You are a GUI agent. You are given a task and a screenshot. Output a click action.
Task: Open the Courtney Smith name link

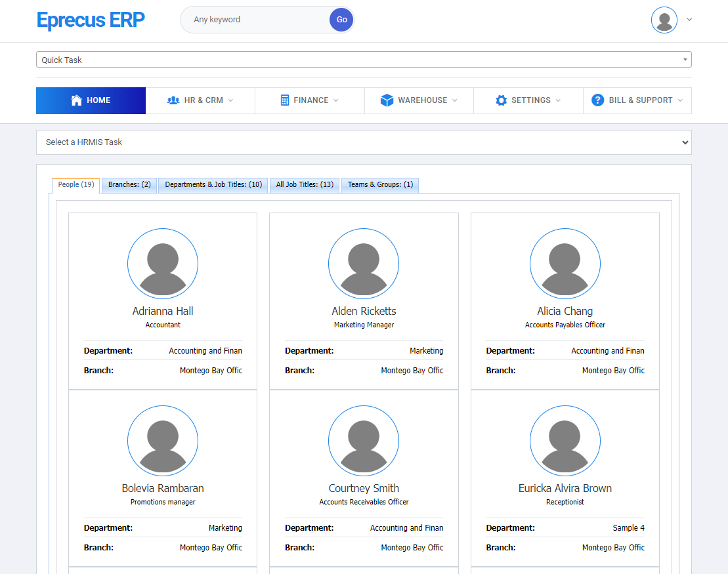coord(364,488)
